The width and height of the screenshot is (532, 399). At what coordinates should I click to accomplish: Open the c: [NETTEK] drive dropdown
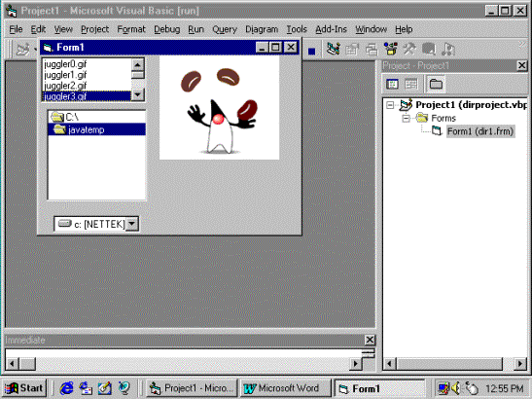tap(132, 224)
